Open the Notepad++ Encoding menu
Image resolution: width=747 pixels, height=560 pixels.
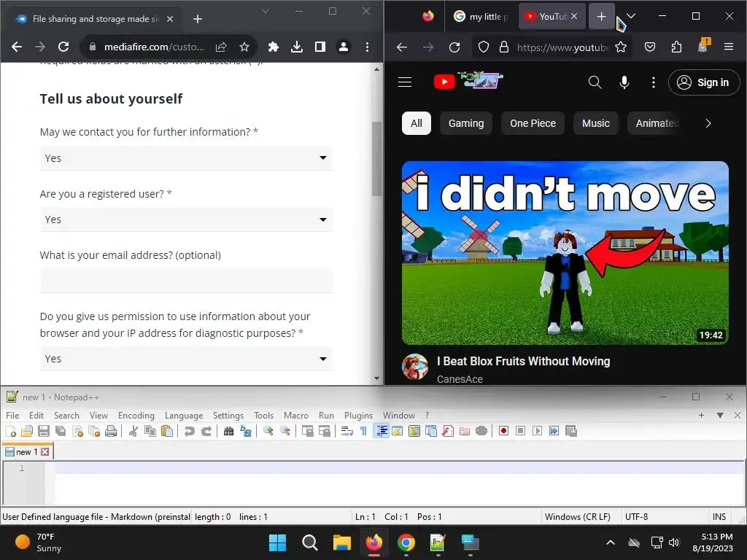(x=136, y=416)
